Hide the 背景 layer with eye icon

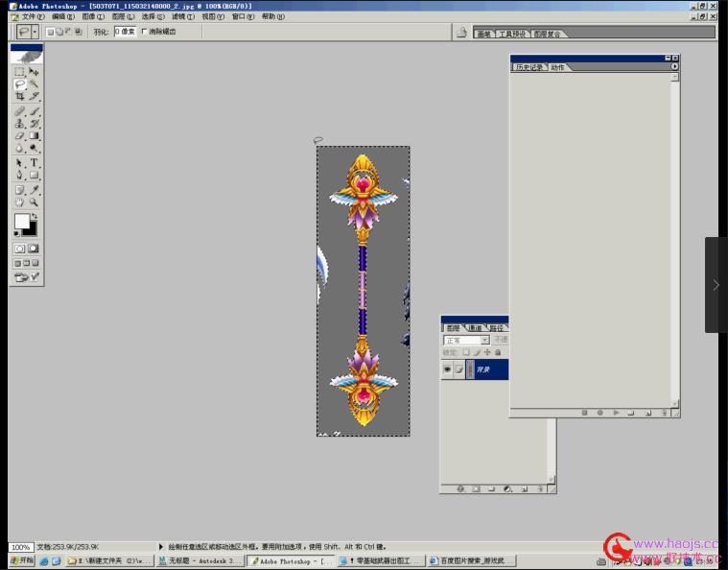(447, 369)
